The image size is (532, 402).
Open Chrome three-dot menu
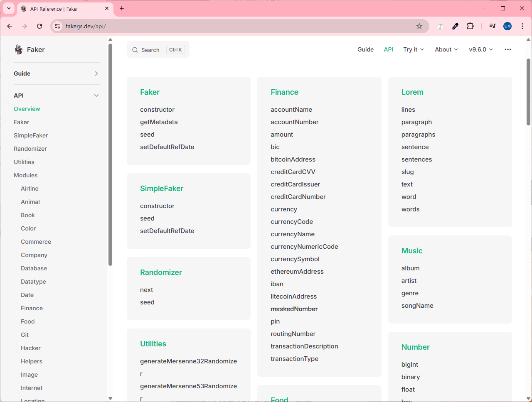point(522,26)
